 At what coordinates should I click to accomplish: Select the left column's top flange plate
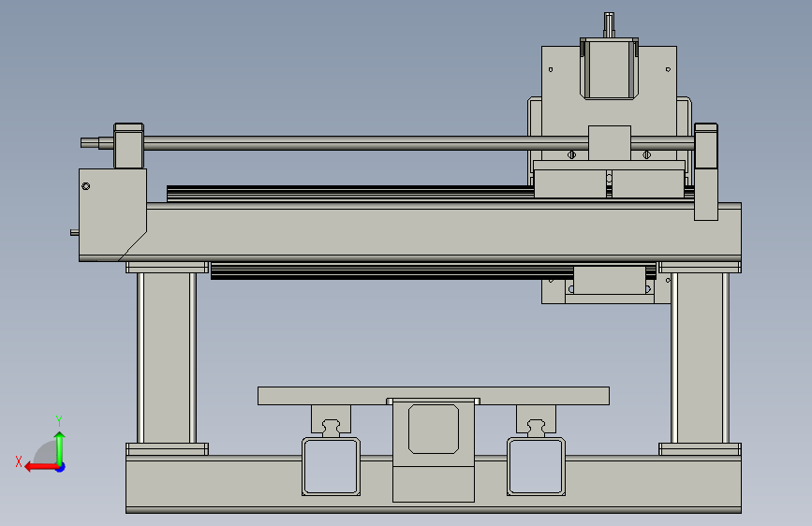(168, 267)
